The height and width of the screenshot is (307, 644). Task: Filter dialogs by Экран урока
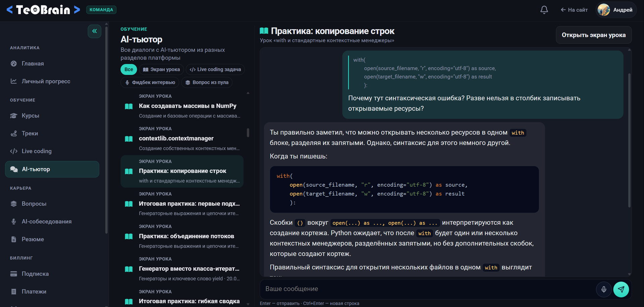tap(161, 70)
